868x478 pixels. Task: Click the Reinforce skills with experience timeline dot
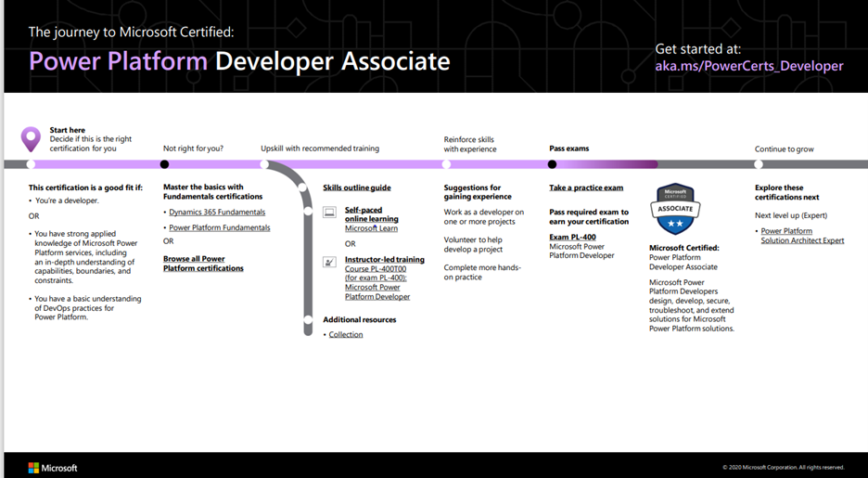click(446, 164)
